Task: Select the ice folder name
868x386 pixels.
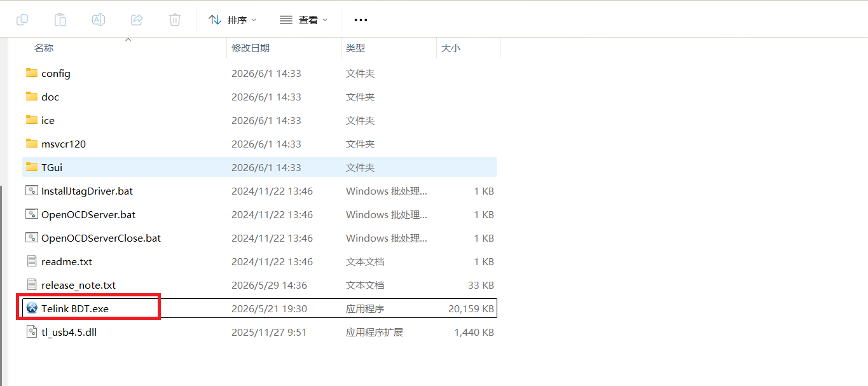Action: point(48,121)
